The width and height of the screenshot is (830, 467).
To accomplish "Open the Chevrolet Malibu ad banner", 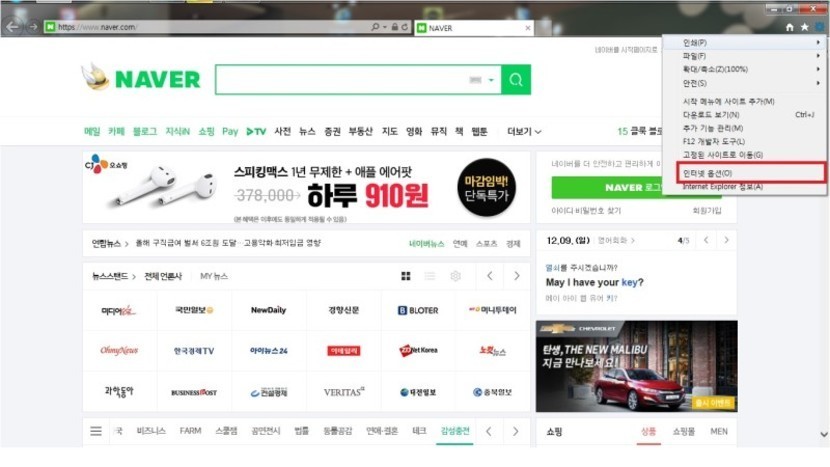I will coord(636,366).
